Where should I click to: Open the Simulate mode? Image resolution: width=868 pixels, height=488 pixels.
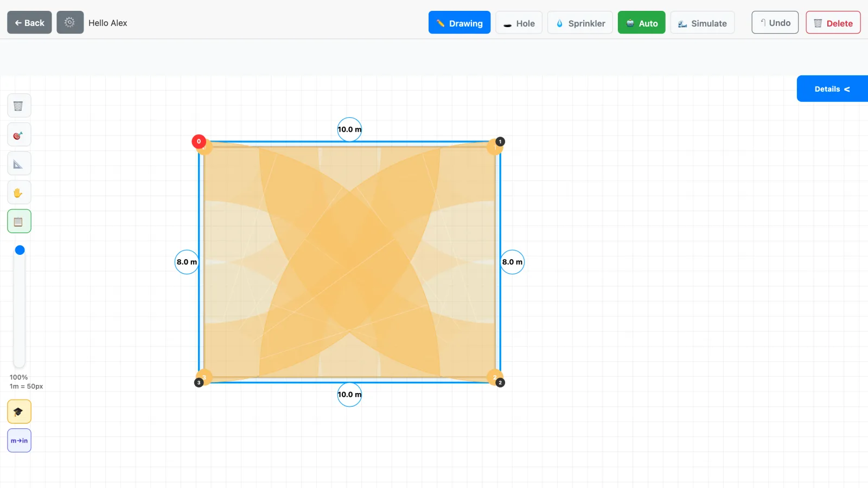(x=703, y=23)
